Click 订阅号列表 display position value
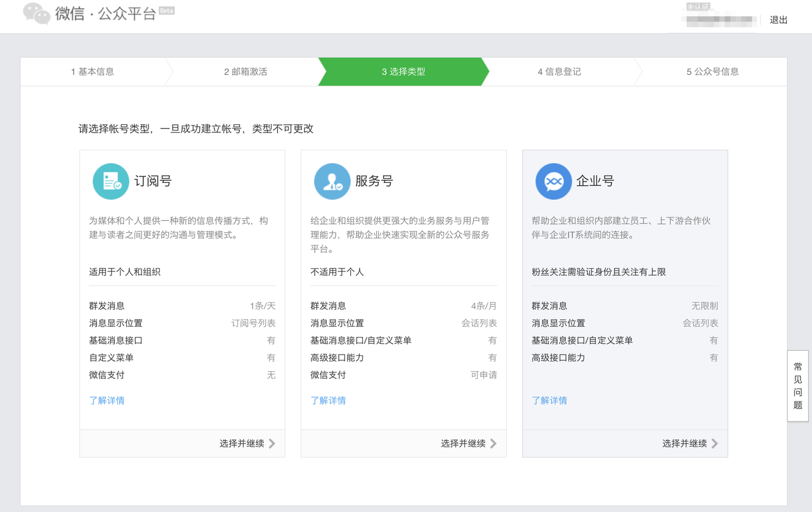 coord(253,323)
